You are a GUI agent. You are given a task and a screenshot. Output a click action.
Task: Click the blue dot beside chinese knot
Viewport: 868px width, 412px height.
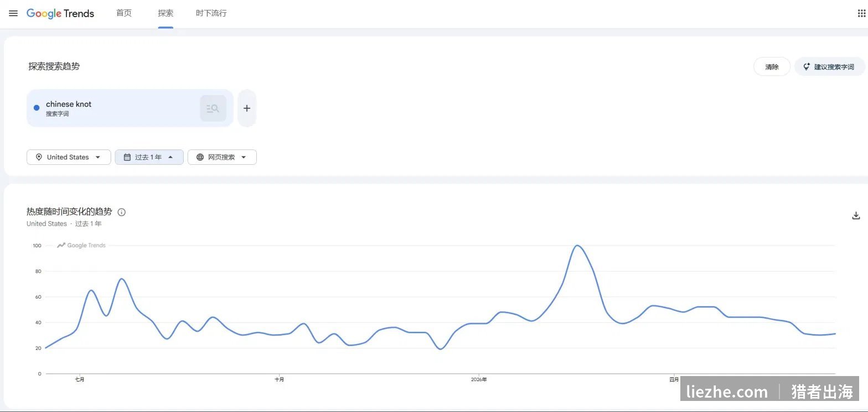(37, 108)
